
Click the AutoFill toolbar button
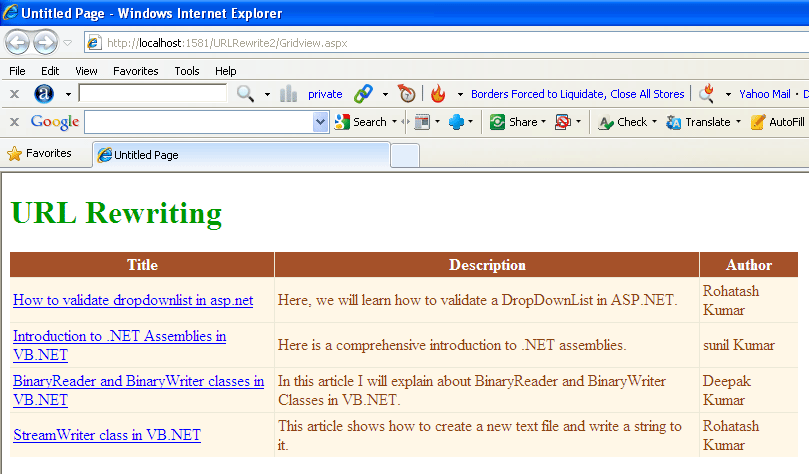tap(778, 122)
